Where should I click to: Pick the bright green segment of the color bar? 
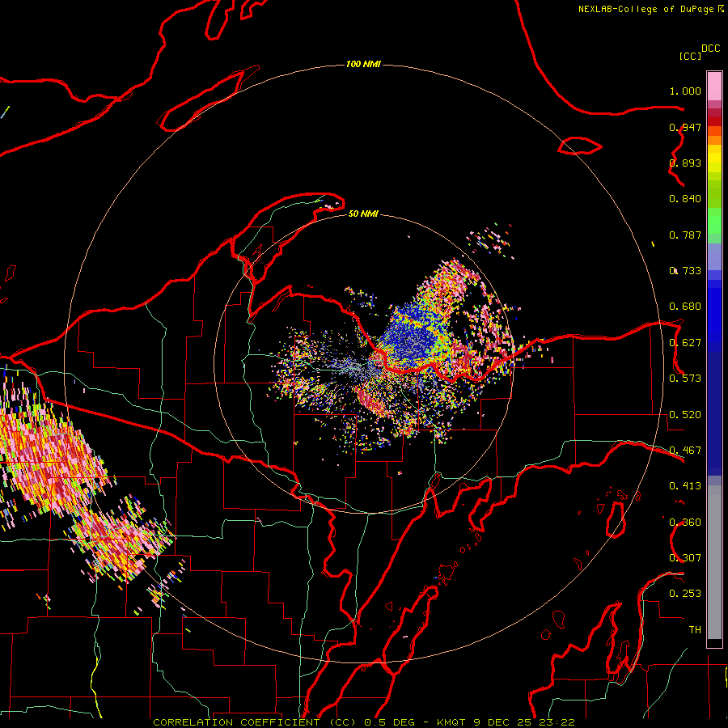tap(714, 221)
